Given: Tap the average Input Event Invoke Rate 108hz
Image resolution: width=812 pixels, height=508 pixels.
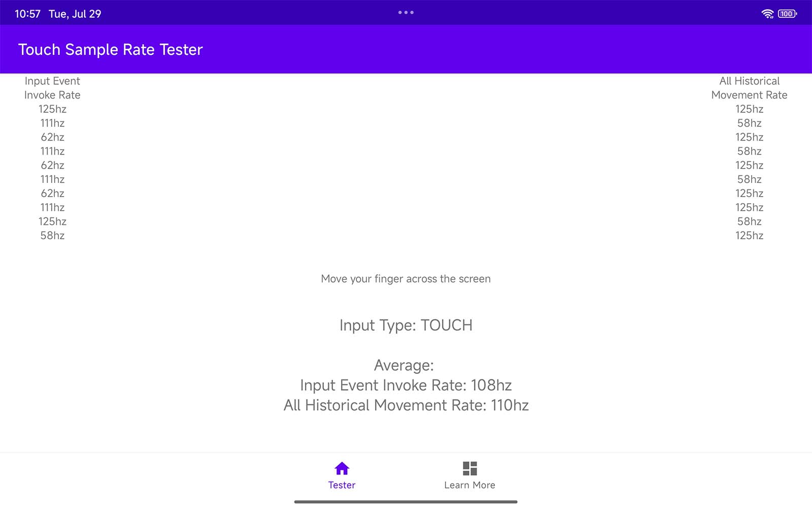Looking at the screenshot, I should 405,385.
